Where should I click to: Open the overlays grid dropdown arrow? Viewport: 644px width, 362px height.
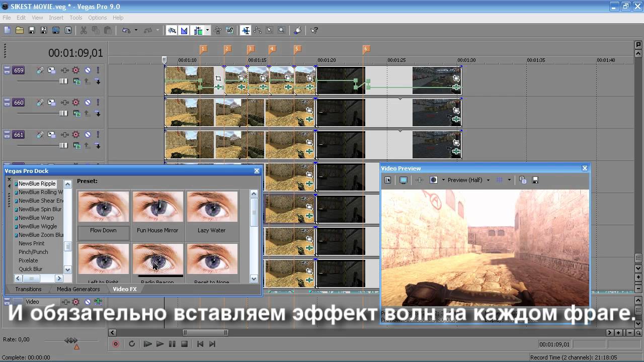click(x=509, y=180)
